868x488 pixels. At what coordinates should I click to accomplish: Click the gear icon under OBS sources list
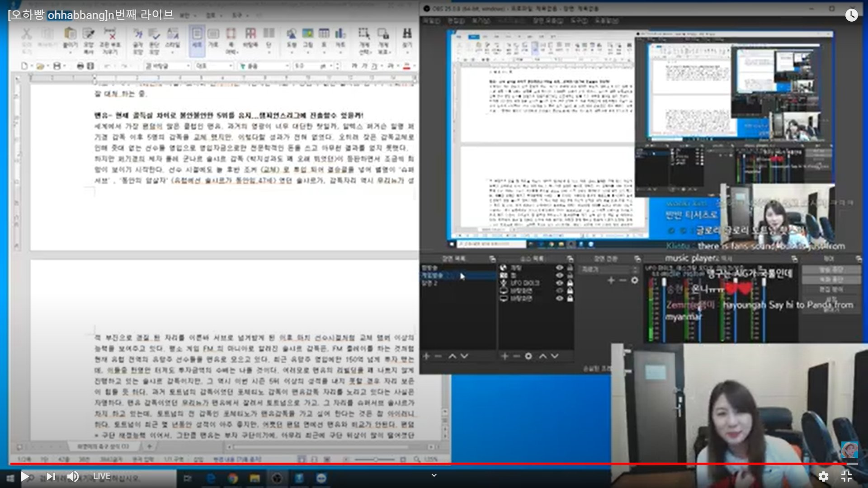pyautogui.click(x=528, y=356)
